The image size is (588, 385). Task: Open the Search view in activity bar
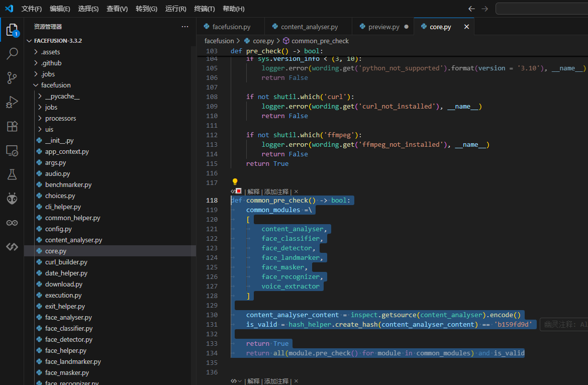pos(12,54)
